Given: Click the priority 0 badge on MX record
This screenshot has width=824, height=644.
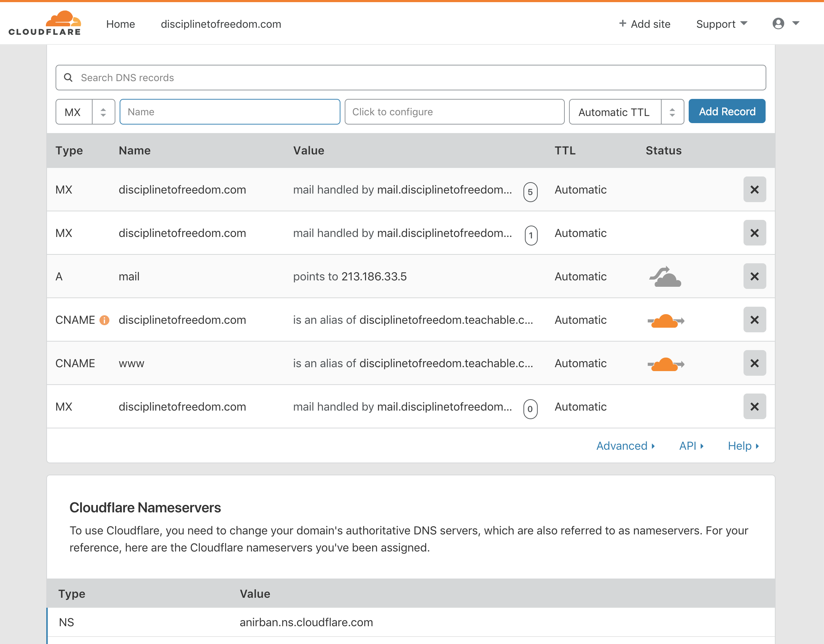Looking at the screenshot, I should pos(530,409).
